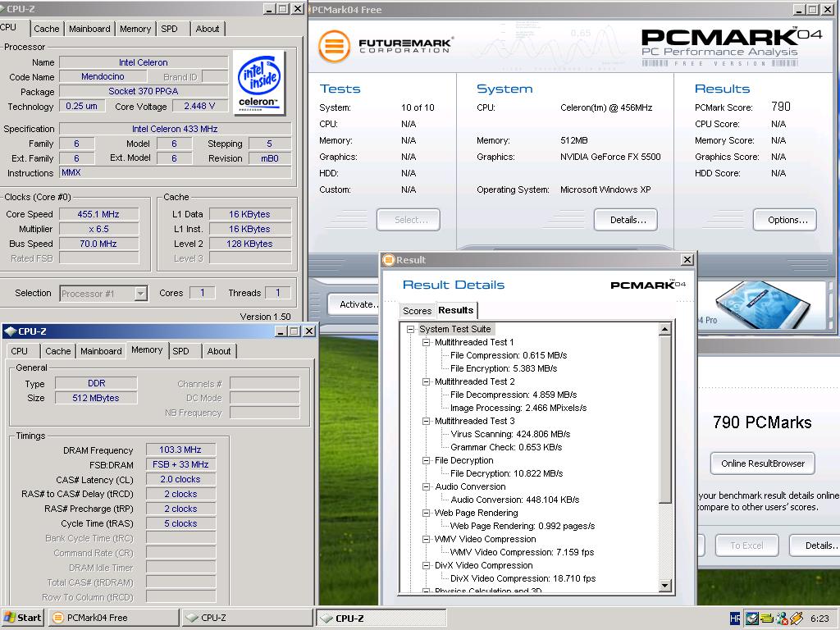Collapse the Web Page Rendering node

(427, 513)
